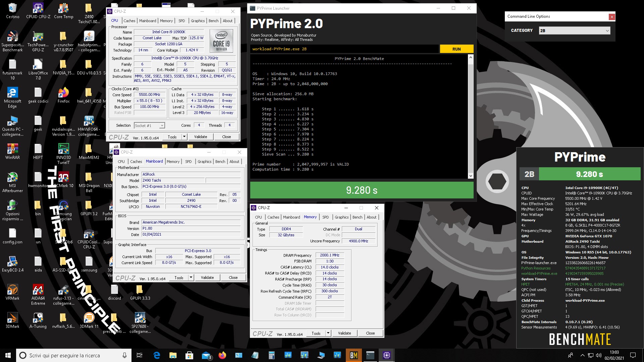Expand the CATEGORY 2B dropdown
The image size is (644, 362).
[575, 31]
